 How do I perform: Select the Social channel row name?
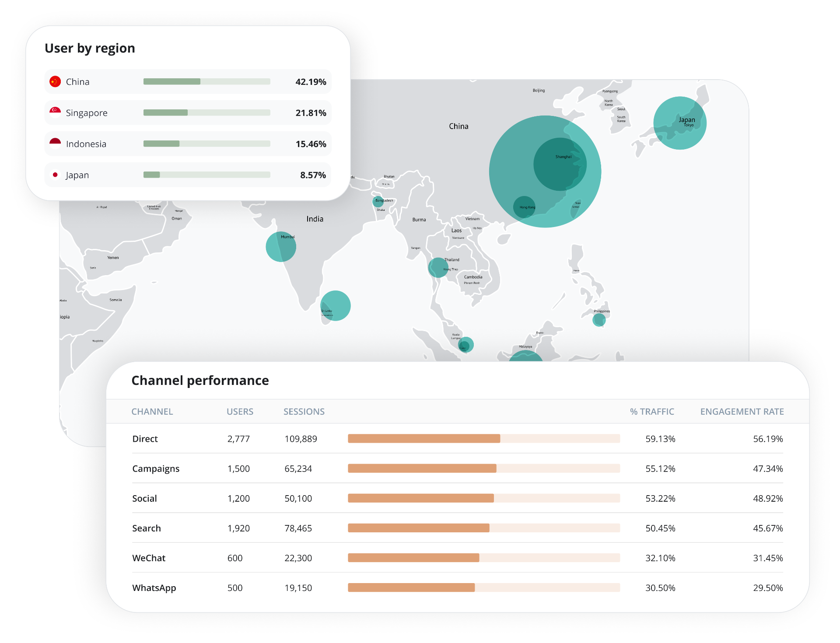click(x=144, y=498)
